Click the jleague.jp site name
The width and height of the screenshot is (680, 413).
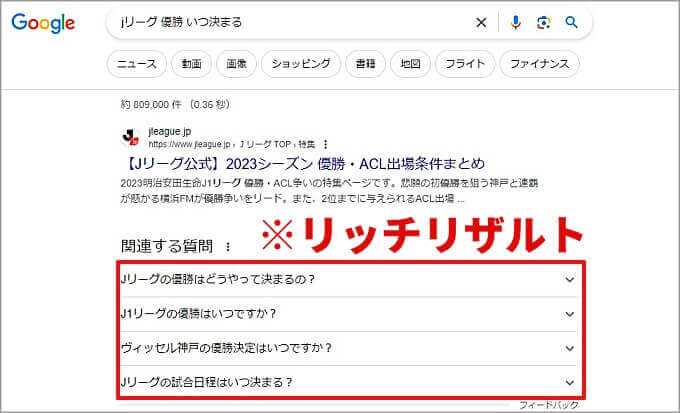pos(170,131)
